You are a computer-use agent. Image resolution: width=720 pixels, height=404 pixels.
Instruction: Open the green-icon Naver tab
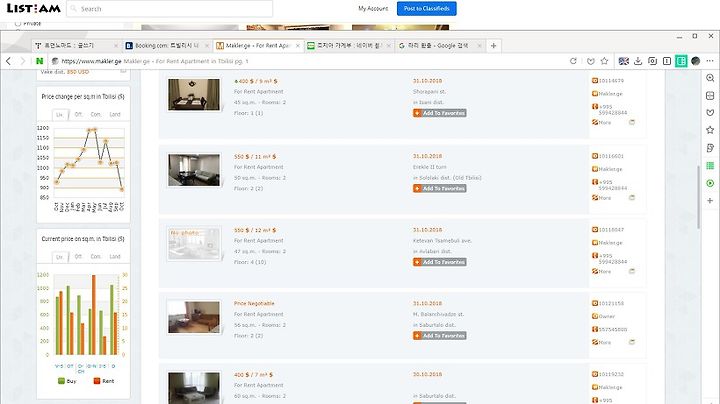click(349, 45)
